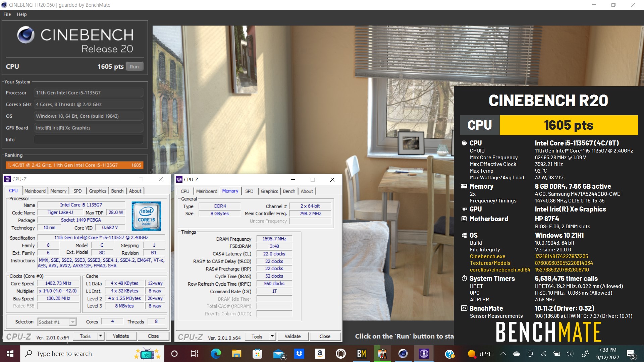Click the Memory icon in BenchMate panel

pyautogui.click(x=464, y=186)
